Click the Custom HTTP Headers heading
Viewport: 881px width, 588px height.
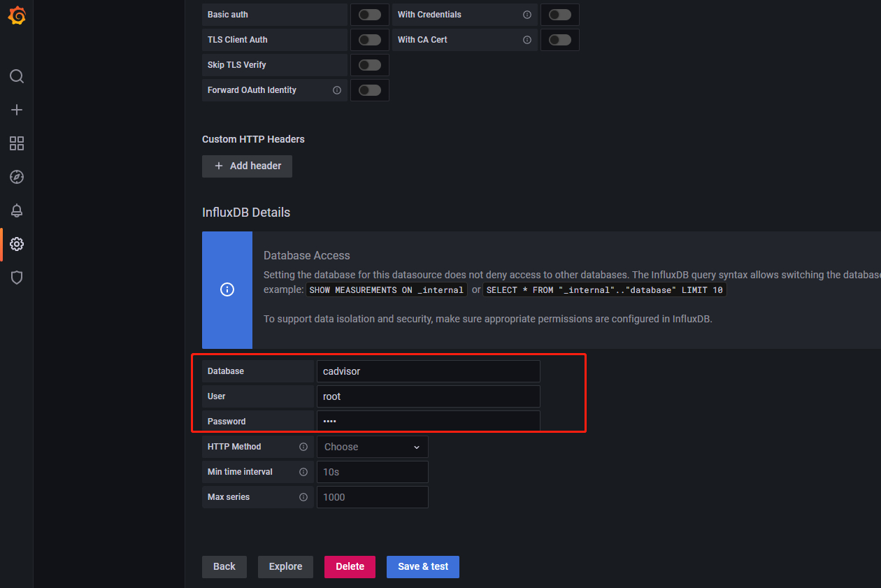point(253,139)
